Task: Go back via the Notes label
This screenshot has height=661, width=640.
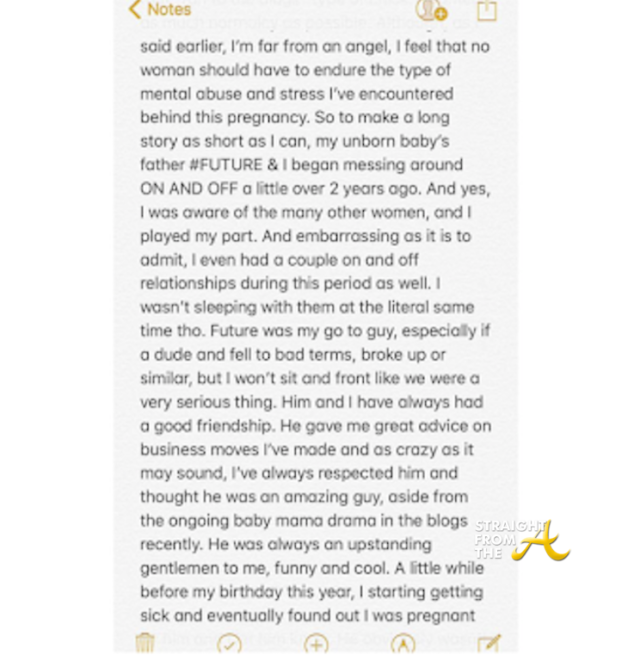Action: [168, 10]
